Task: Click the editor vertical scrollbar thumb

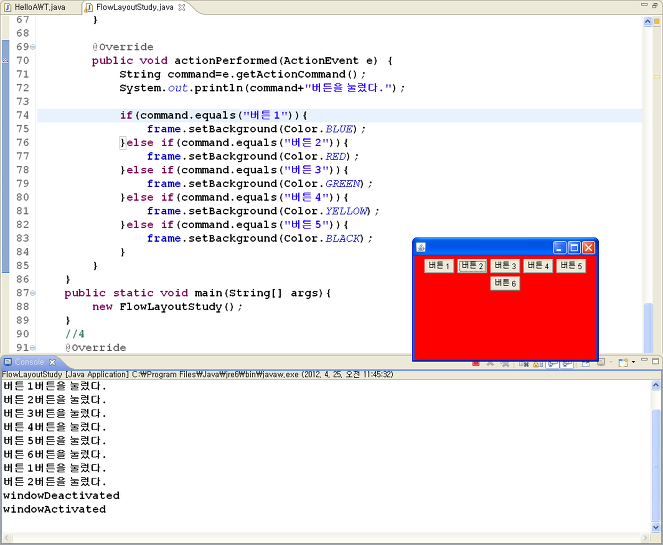Action: pos(647,327)
